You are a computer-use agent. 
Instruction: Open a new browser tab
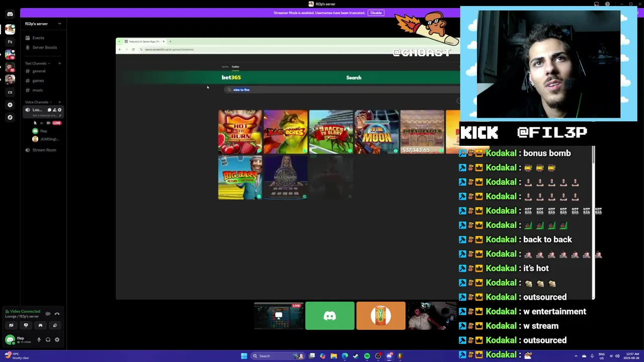coord(170,41)
